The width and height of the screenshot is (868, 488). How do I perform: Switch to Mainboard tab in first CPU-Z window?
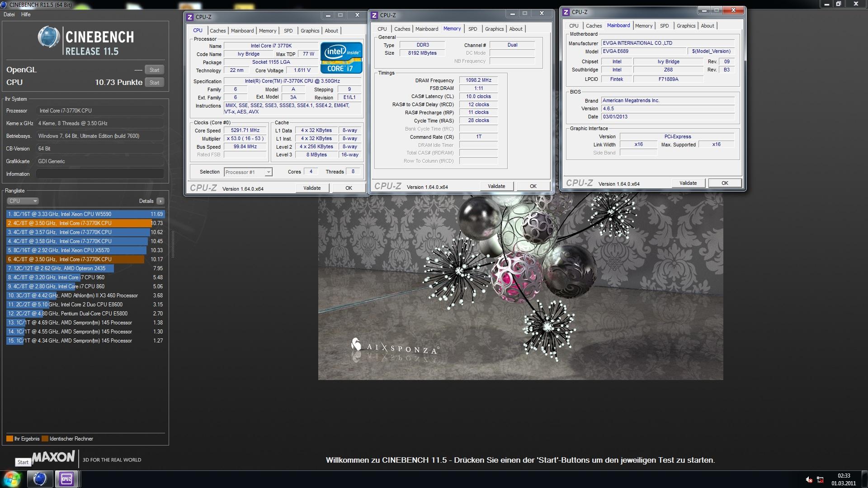coord(242,31)
